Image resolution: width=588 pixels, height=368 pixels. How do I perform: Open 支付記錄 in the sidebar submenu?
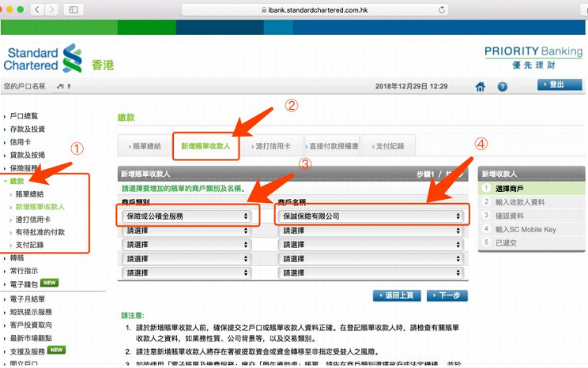[29, 245]
